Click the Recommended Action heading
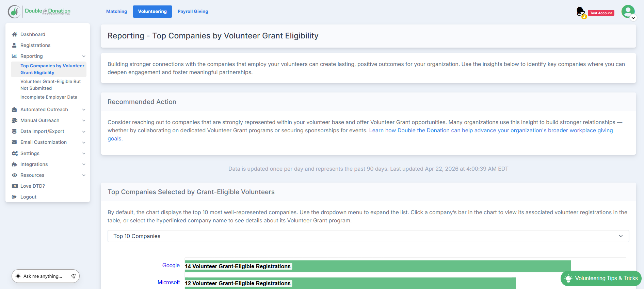 142,102
